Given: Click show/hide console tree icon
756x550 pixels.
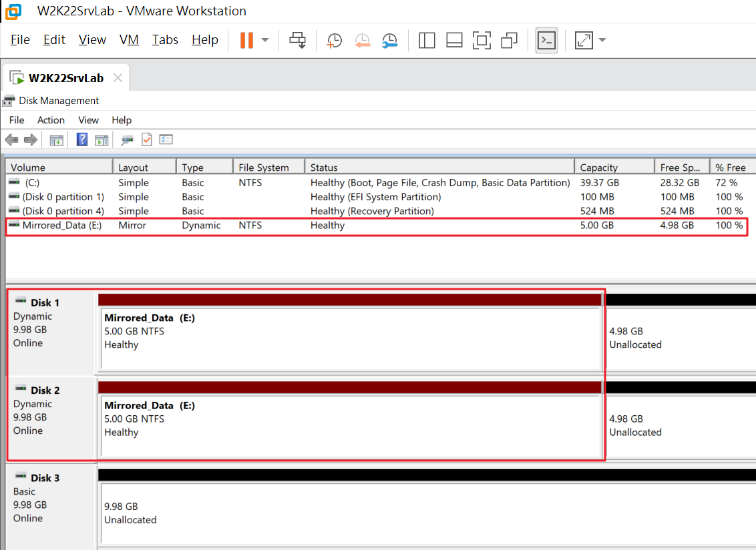Looking at the screenshot, I should point(56,140).
